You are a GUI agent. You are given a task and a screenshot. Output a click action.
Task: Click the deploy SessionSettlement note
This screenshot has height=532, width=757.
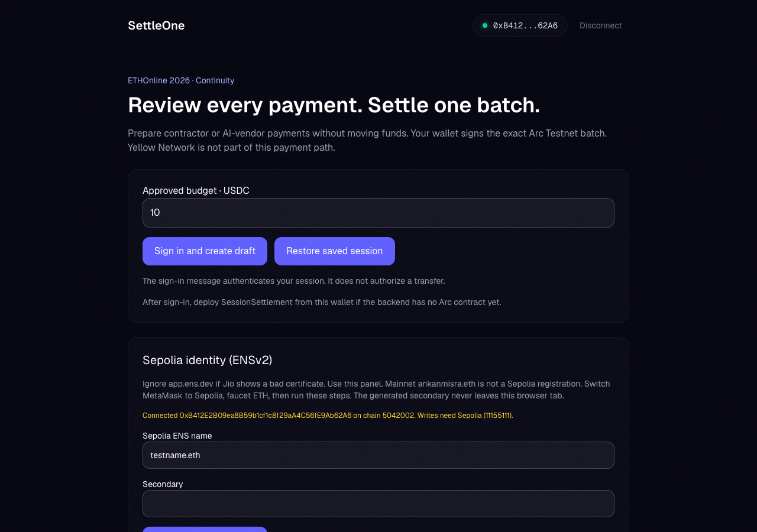[x=322, y=302]
